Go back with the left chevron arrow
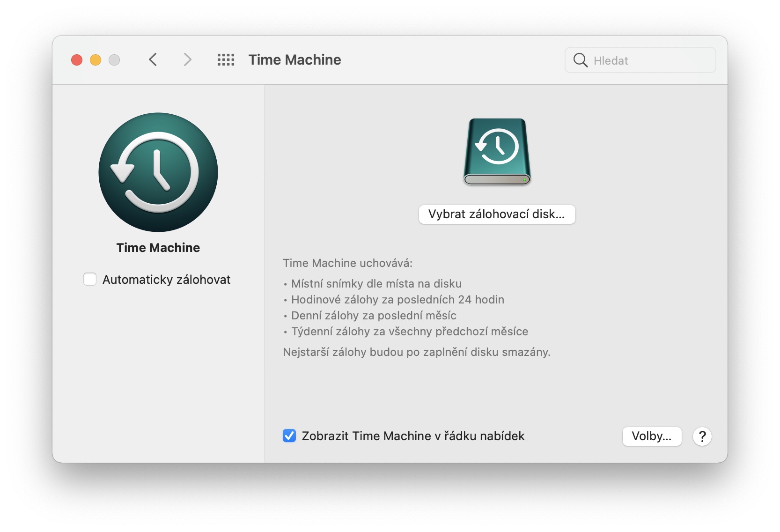The image size is (780, 532). 153,60
